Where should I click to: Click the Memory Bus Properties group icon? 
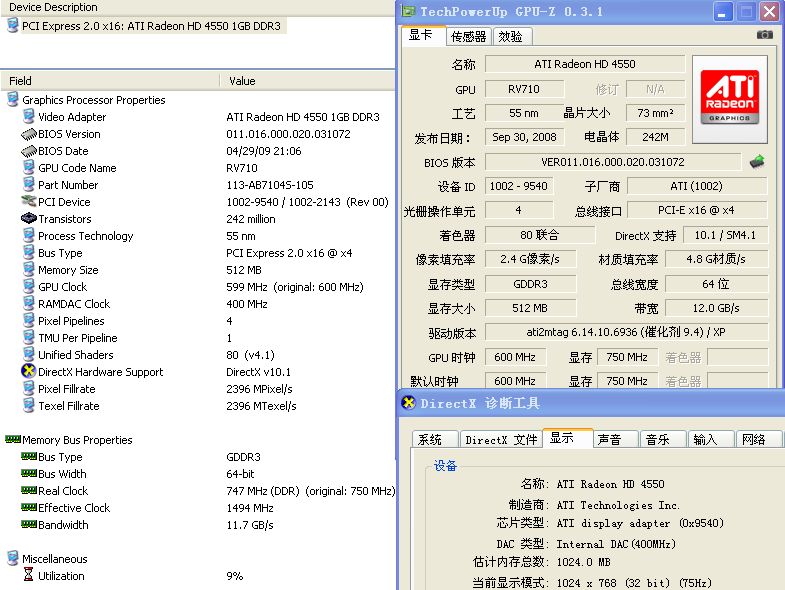(x=13, y=439)
